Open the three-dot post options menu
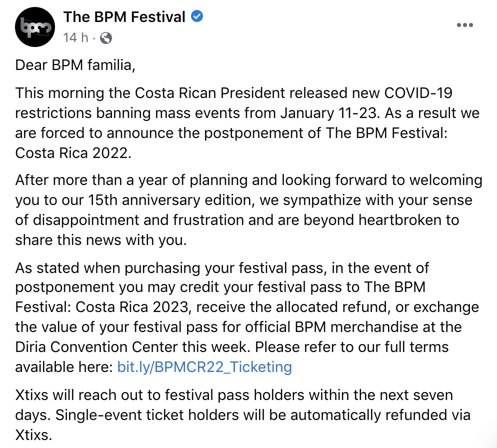The image size is (497, 448). pyautogui.click(x=464, y=25)
